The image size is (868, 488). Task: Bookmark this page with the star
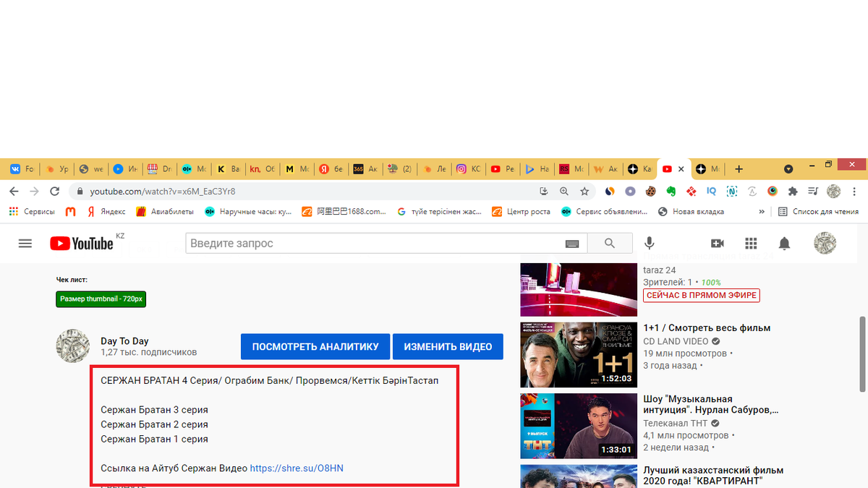tap(584, 192)
